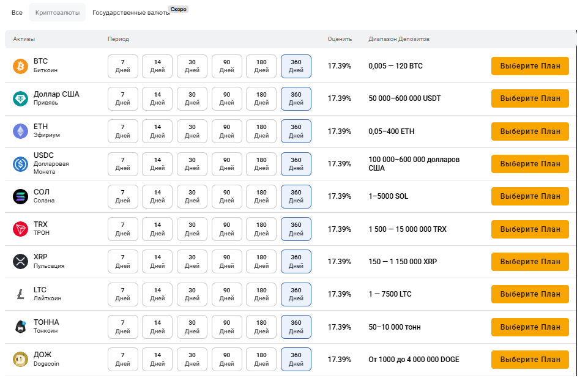Viewport: 588px width, 381px height.
Task: Click the Активы column header
Action: pos(24,39)
